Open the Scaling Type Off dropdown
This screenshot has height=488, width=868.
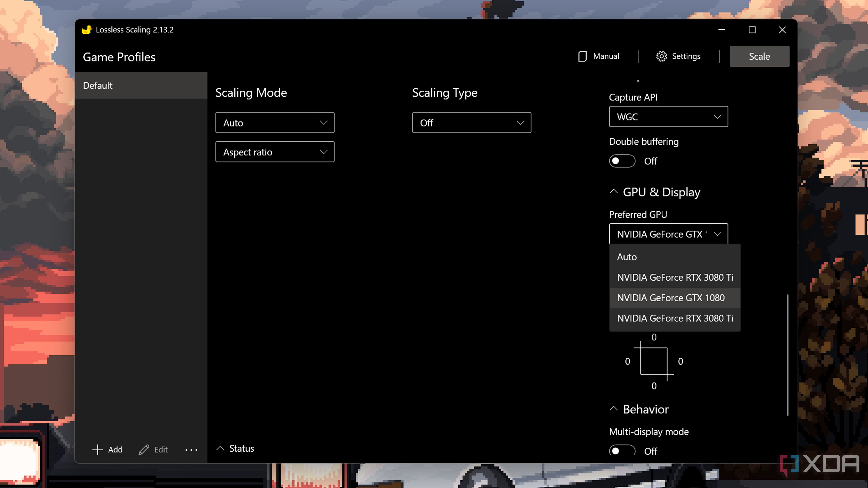(x=471, y=123)
